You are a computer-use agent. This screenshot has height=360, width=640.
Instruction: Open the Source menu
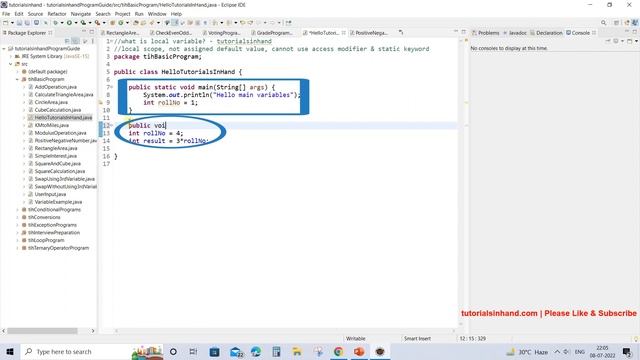point(35,13)
